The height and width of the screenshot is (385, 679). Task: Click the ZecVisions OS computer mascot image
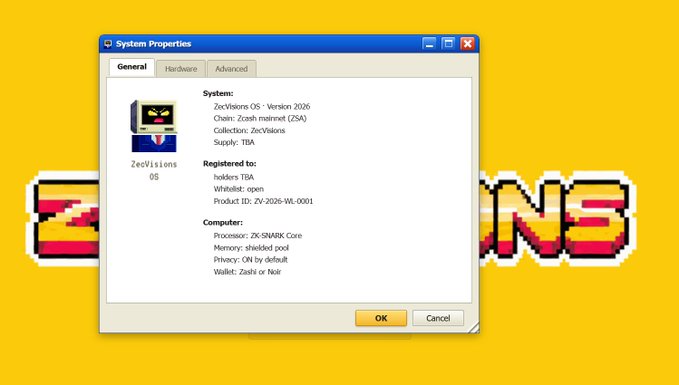click(x=154, y=126)
